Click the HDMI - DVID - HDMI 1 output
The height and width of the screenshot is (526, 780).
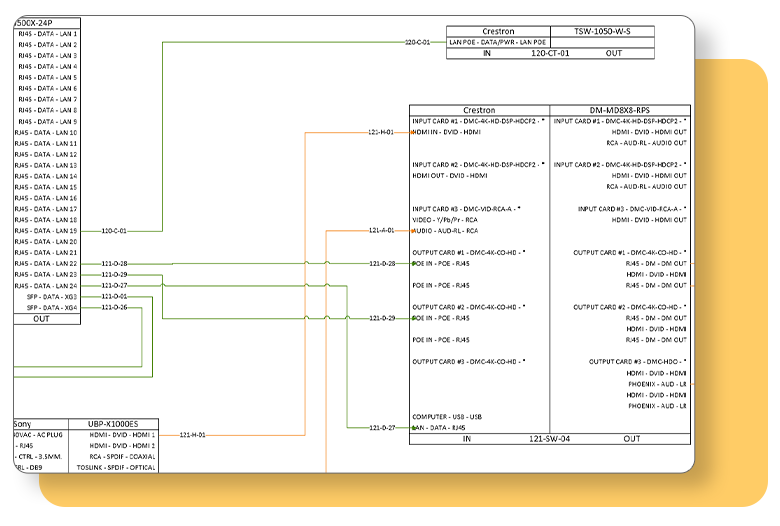click(122, 435)
